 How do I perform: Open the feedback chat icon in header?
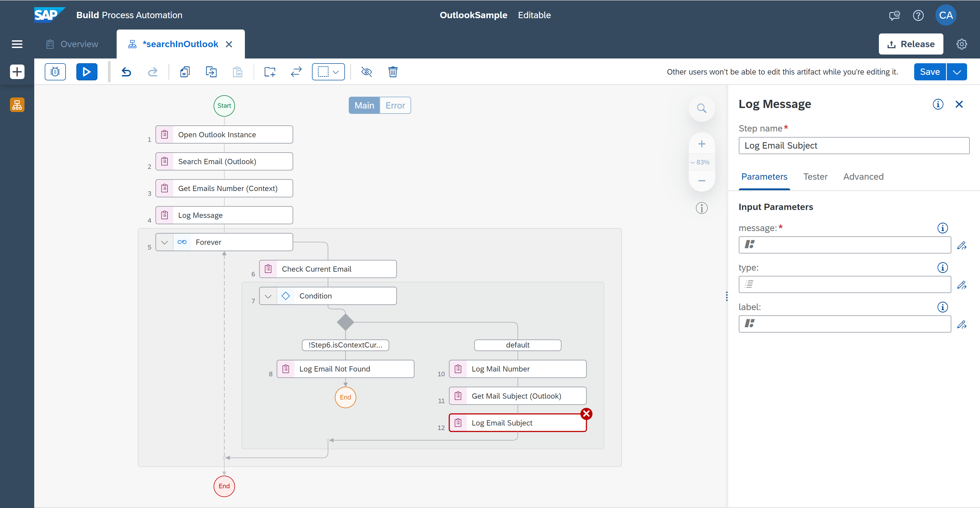point(894,15)
